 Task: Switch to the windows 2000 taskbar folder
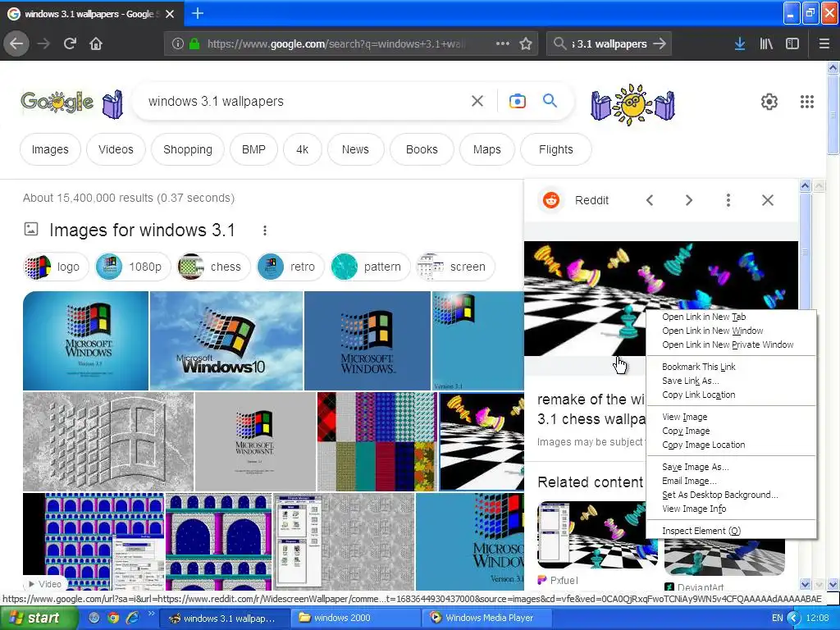pos(356,618)
